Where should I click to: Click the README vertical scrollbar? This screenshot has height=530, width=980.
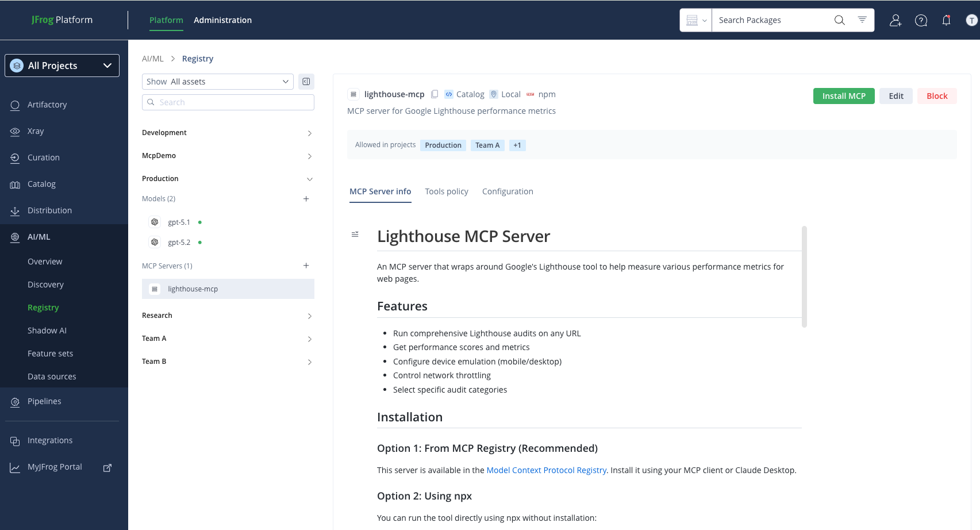pyautogui.click(x=804, y=276)
